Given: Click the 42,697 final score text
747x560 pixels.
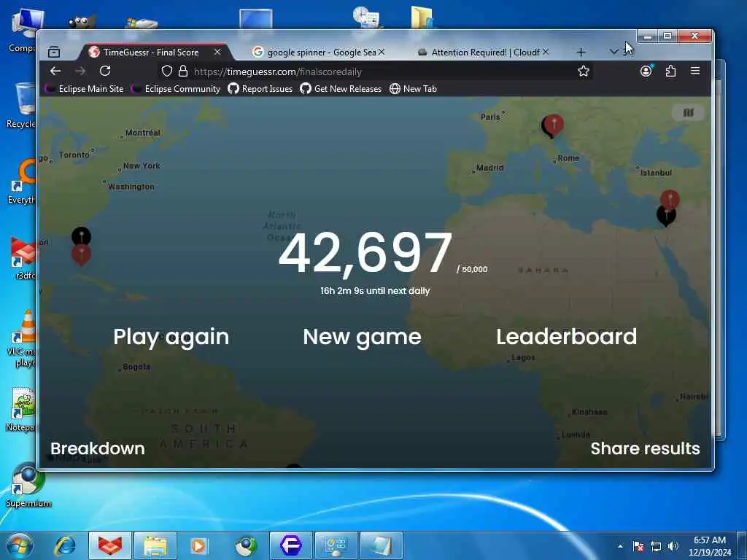Looking at the screenshot, I should click(365, 253).
